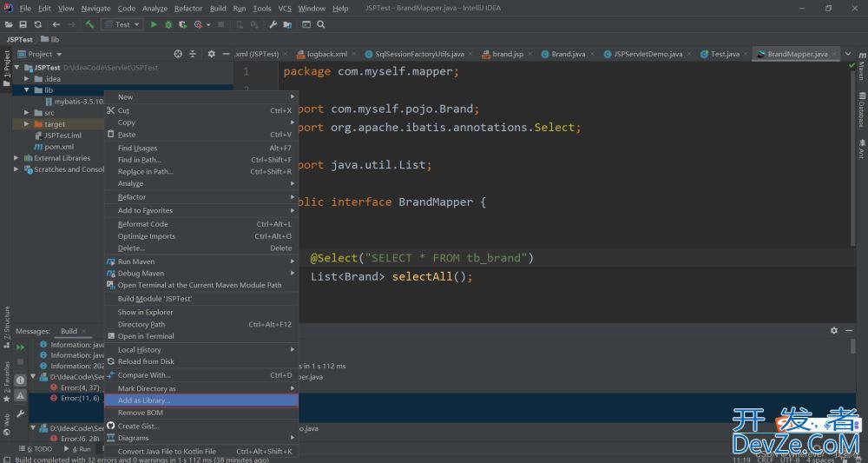868x463 pixels.
Task: Open the New submenu in context menu
Action: 201,97
